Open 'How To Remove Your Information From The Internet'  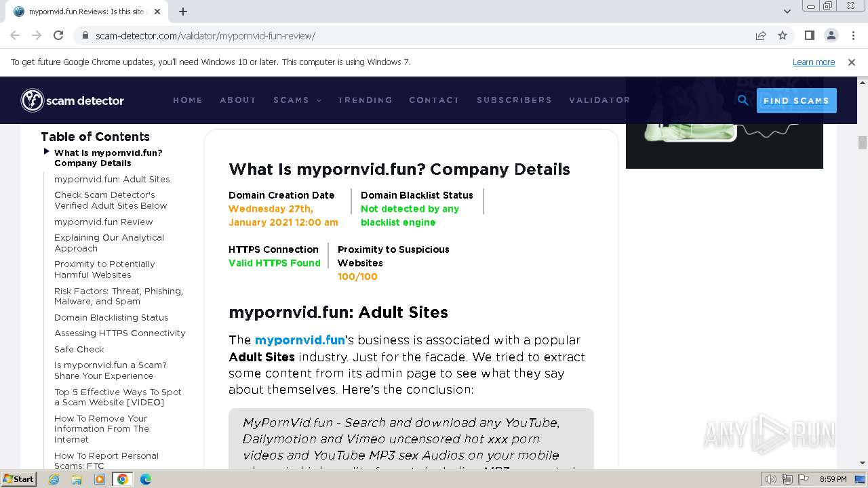point(102,428)
